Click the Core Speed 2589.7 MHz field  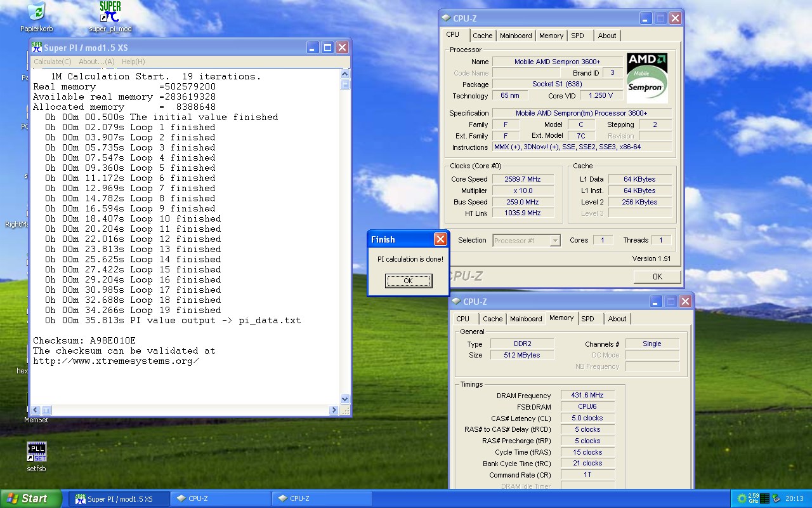(x=523, y=179)
